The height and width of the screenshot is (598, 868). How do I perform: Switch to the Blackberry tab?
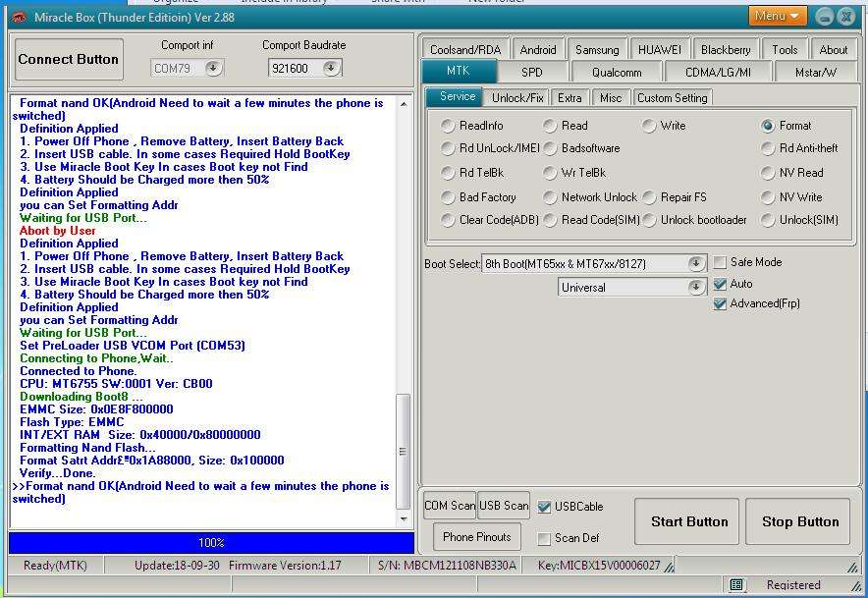[x=726, y=49]
